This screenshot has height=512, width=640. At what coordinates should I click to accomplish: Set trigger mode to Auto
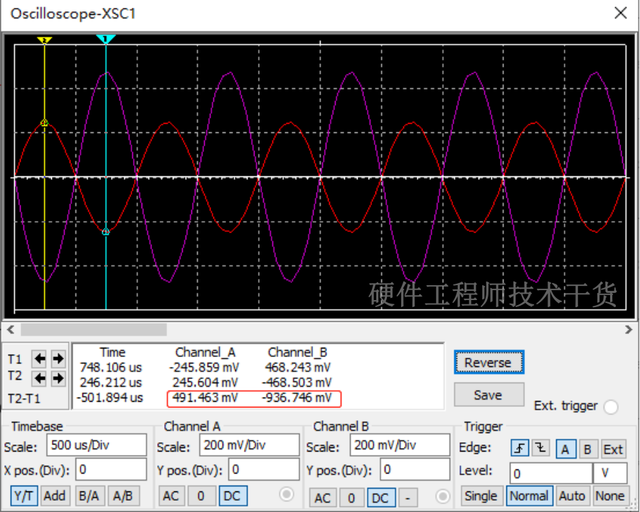pos(572,495)
